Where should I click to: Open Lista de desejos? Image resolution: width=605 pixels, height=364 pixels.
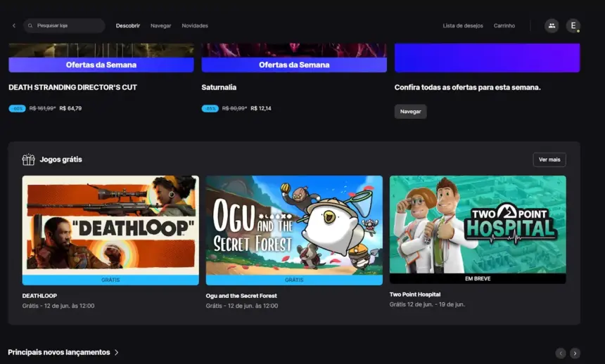click(x=463, y=25)
